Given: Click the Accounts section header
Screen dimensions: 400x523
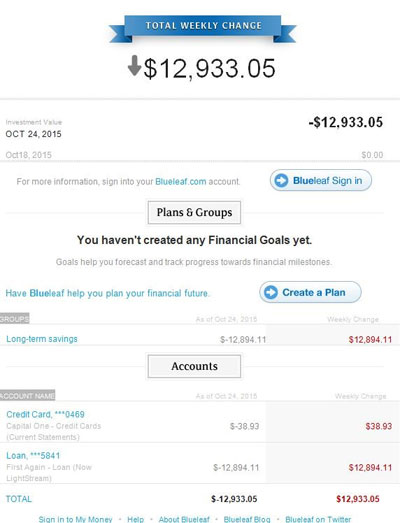Looking at the screenshot, I should (194, 366).
